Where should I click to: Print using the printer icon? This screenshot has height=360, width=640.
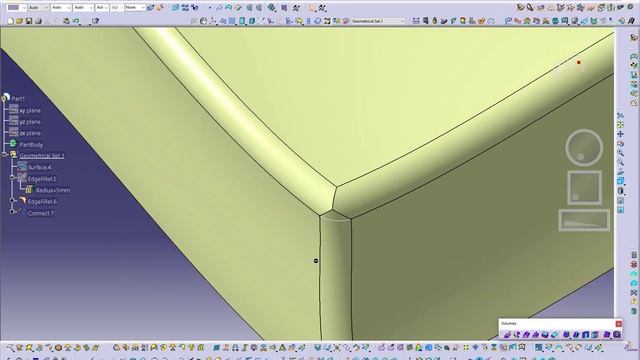point(38,21)
